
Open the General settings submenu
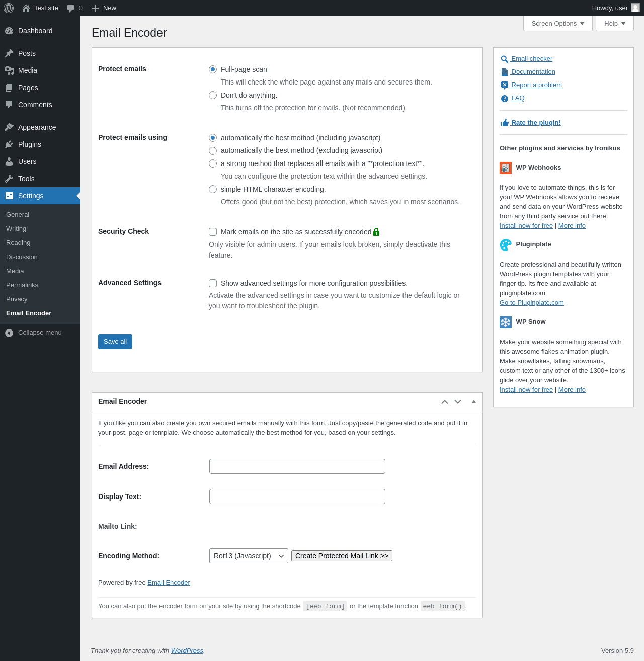pyautogui.click(x=18, y=215)
